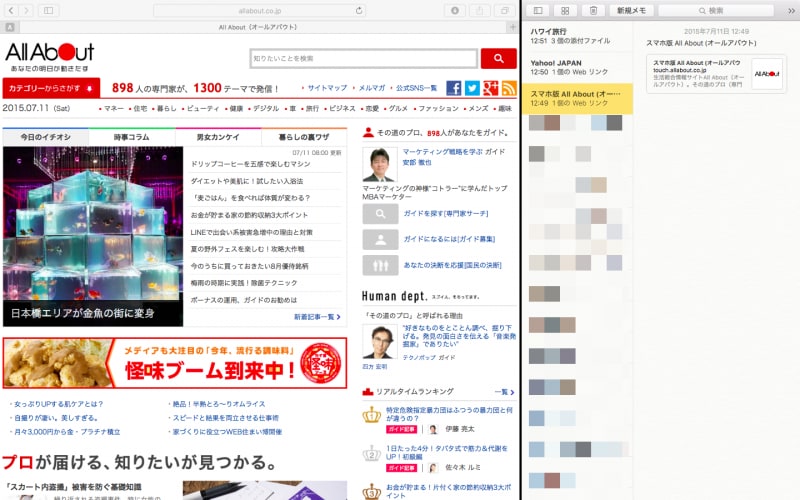800x500 pixels.
Task: Click Safari's forward arrow button
Action: point(26,10)
